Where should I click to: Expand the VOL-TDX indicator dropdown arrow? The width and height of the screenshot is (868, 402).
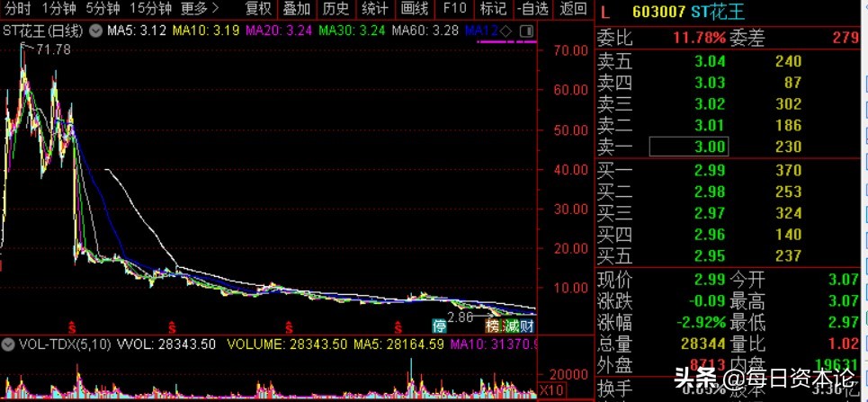pyautogui.click(x=8, y=344)
